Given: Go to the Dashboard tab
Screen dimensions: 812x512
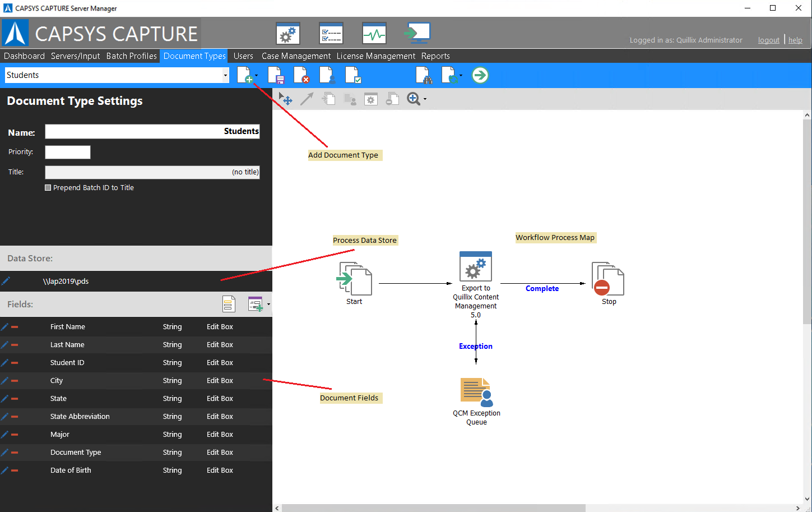Looking at the screenshot, I should (x=24, y=56).
